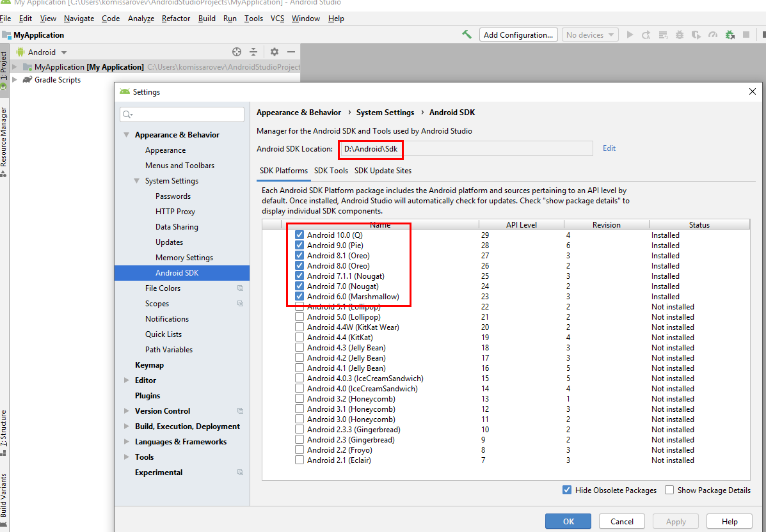Click the Cancel button

[x=622, y=521]
